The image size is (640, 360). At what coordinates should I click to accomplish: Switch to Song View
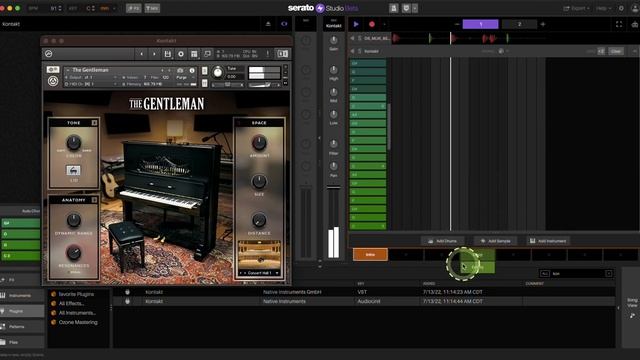click(632, 308)
